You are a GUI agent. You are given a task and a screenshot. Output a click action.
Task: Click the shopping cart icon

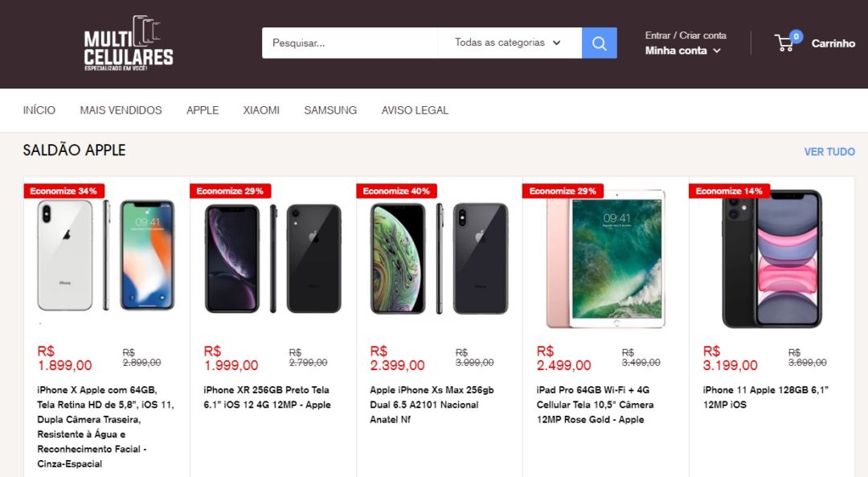point(785,44)
